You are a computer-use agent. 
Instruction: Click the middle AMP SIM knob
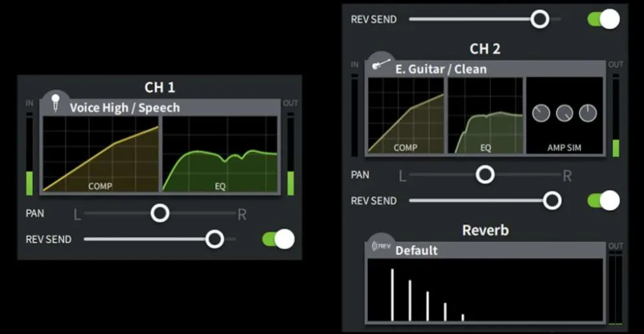point(564,113)
